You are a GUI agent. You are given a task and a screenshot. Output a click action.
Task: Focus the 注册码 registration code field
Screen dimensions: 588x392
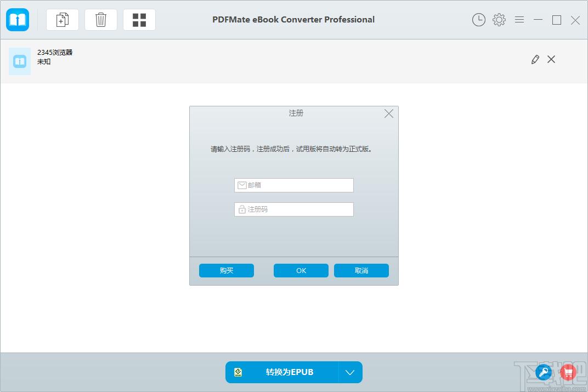click(293, 209)
